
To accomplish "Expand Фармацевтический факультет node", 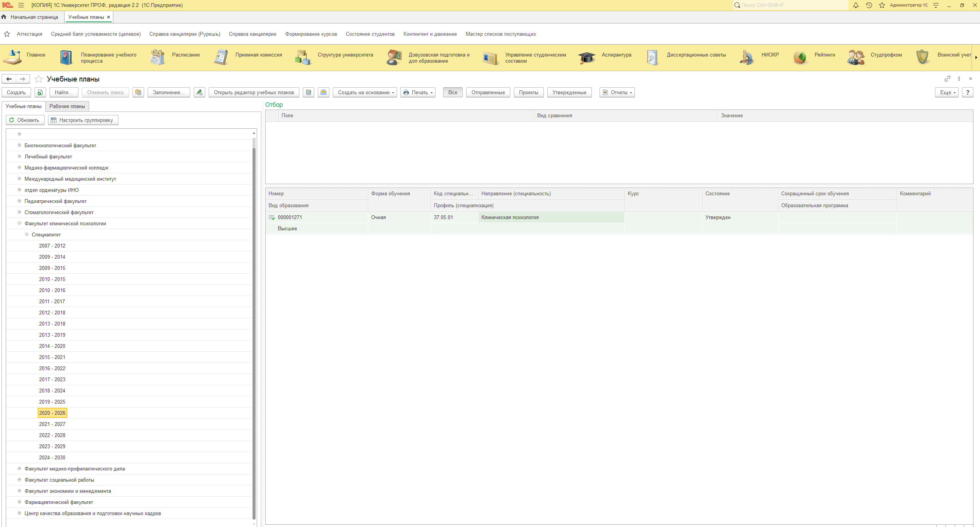I will (x=19, y=502).
